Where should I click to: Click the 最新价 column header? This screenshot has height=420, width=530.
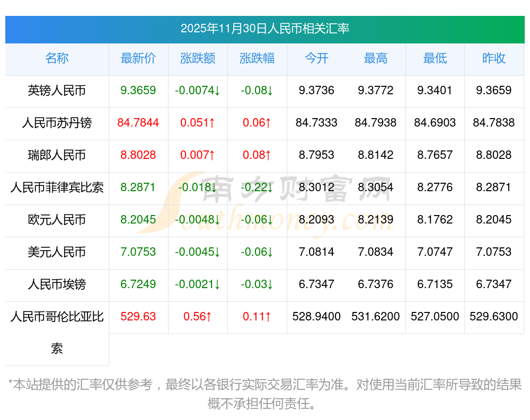coord(138,58)
